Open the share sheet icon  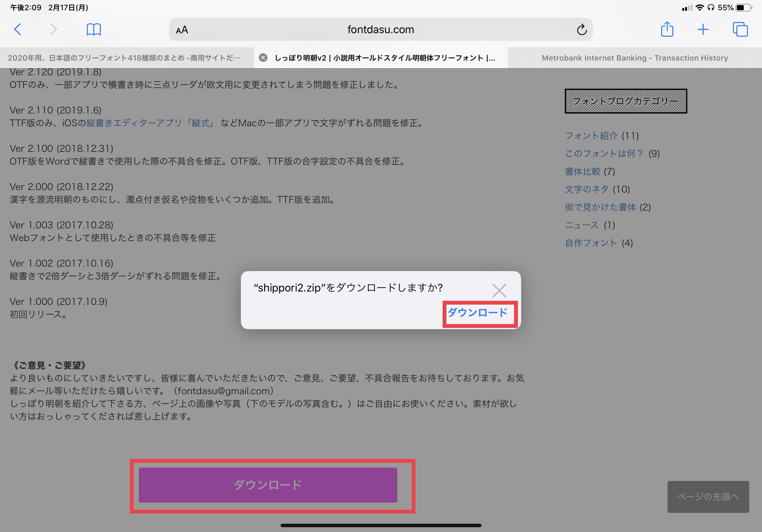pos(667,29)
